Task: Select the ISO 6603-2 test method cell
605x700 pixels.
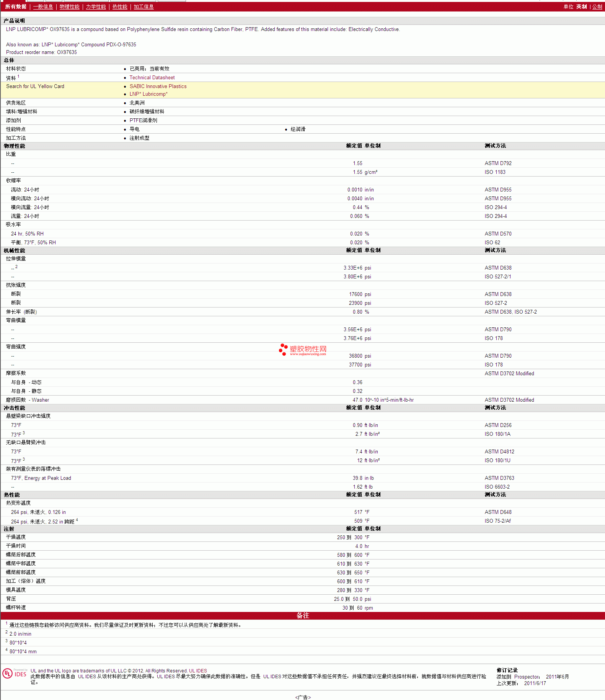Action: (497, 487)
